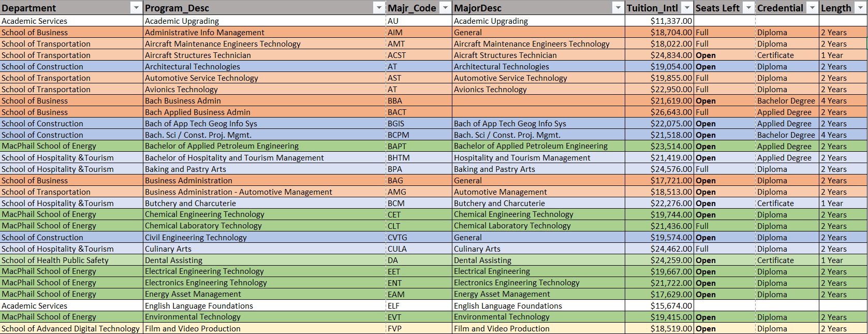
Task: Open the Length column filter dropdown
Action: (860, 8)
